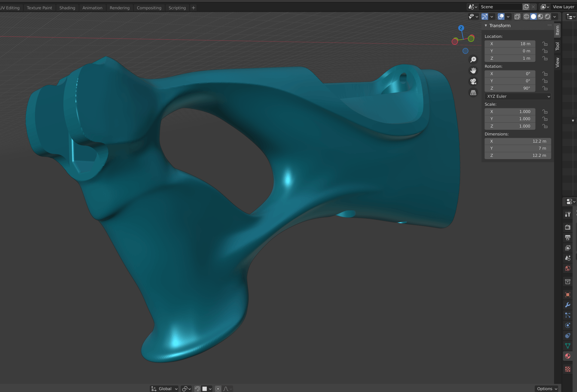The width and height of the screenshot is (577, 392).
Task: Click the Options button
Action: pyautogui.click(x=546, y=389)
